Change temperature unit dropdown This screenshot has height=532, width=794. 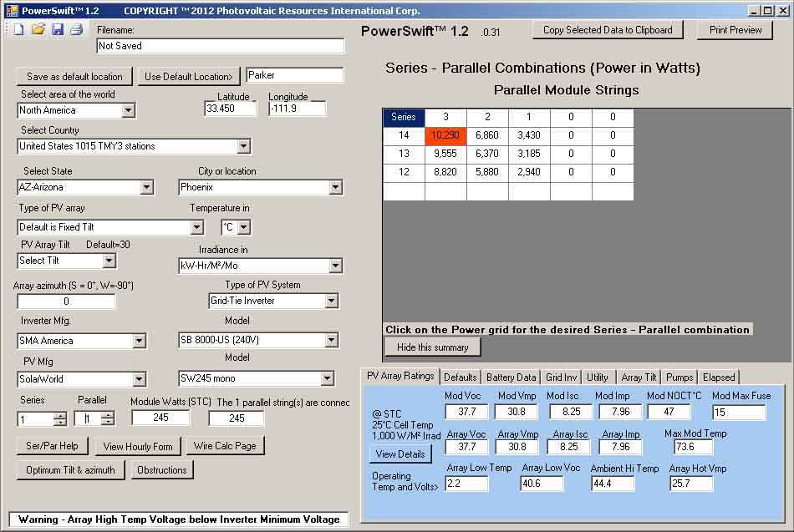pyautogui.click(x=244, y=227)
